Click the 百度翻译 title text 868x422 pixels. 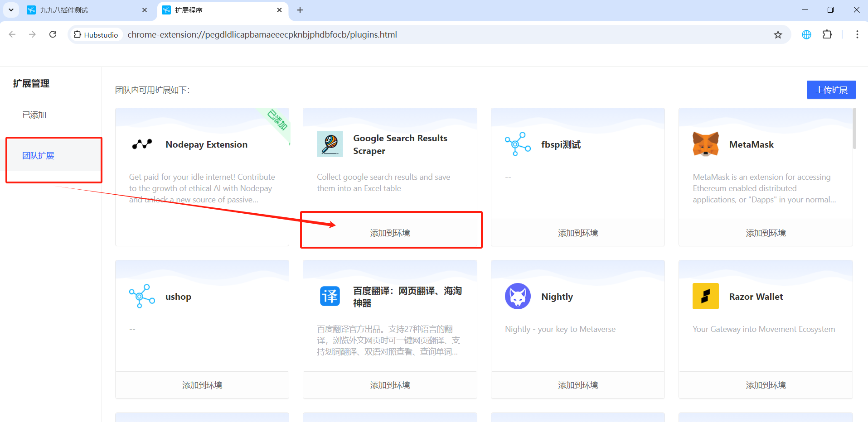coord(407,297)
